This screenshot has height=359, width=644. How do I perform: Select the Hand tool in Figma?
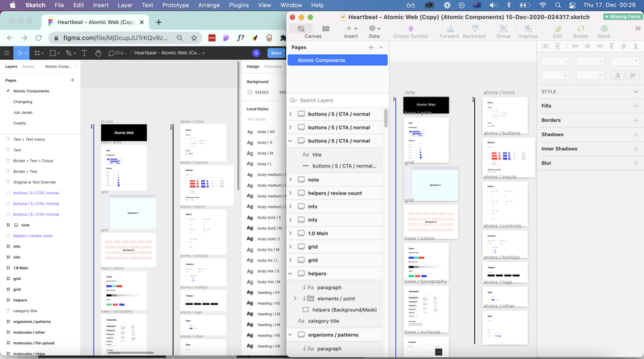point(98,53)
